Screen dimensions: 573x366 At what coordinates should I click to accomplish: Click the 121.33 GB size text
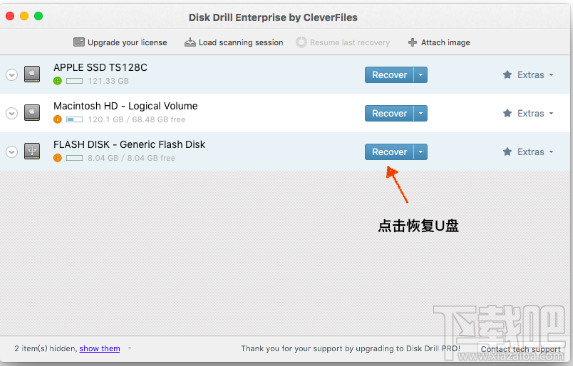108,81
